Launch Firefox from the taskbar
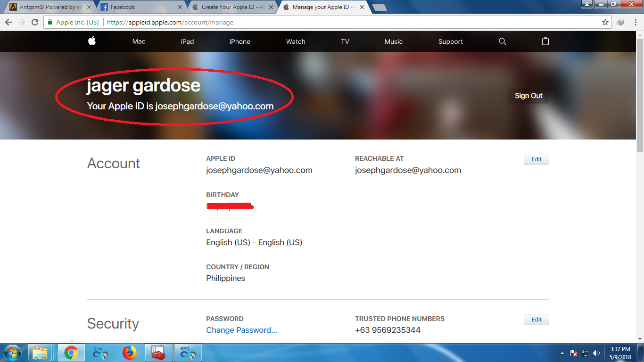644x362 pixels. (129, 353)
